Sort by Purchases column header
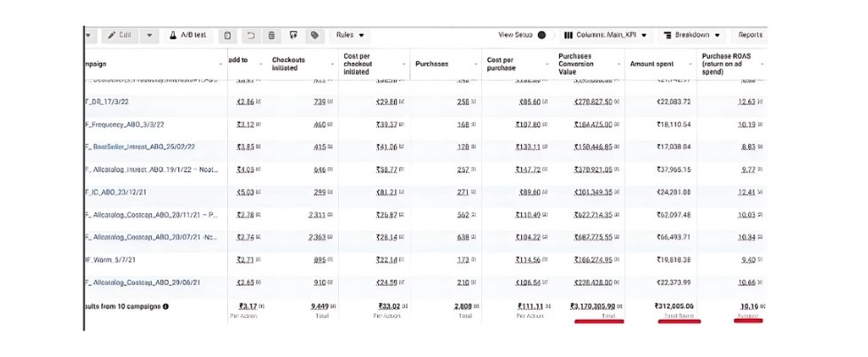 pos(432,64)
